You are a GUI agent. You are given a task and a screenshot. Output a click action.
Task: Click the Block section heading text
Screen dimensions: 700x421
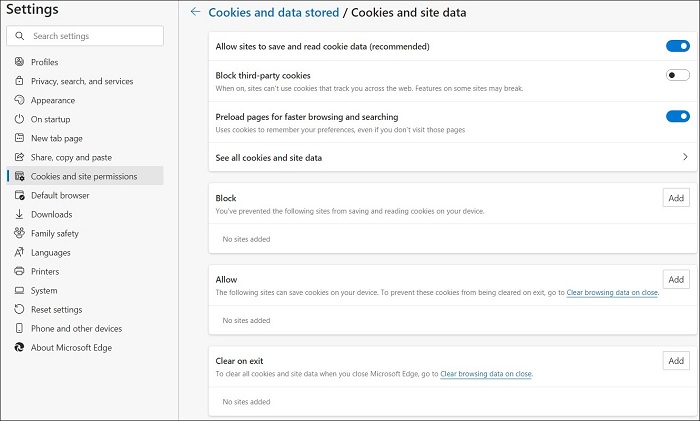click(226, 198)
